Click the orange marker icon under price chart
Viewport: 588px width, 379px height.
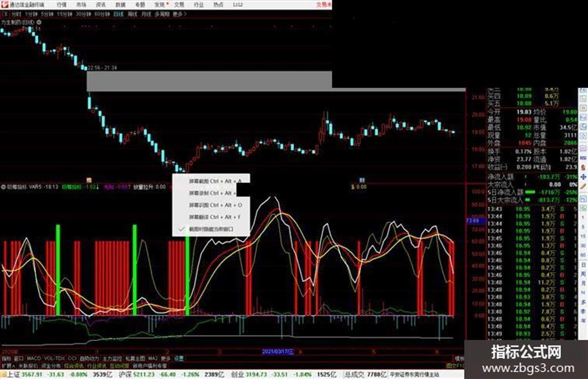(x=89, y=180)
